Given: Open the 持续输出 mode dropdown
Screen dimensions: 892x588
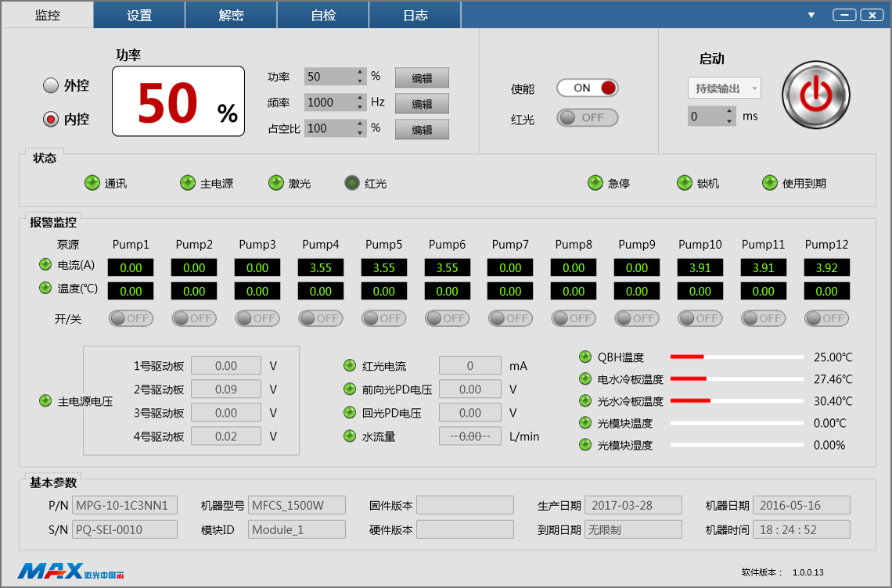Looking at the screenshot, I should 724,88.
